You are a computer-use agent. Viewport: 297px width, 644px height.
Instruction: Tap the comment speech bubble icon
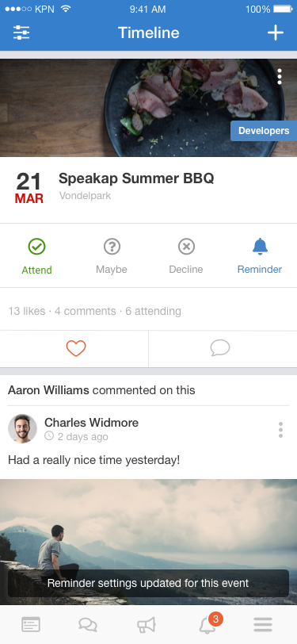220,349
